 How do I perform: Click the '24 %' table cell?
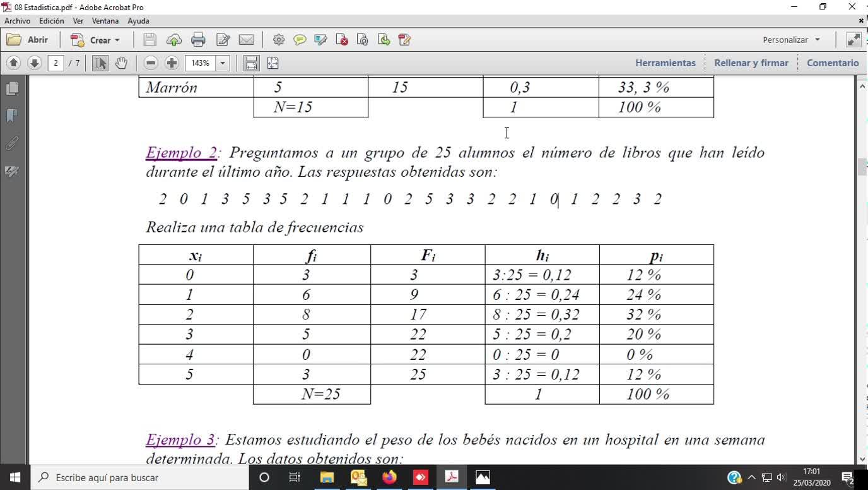(656, 294)
